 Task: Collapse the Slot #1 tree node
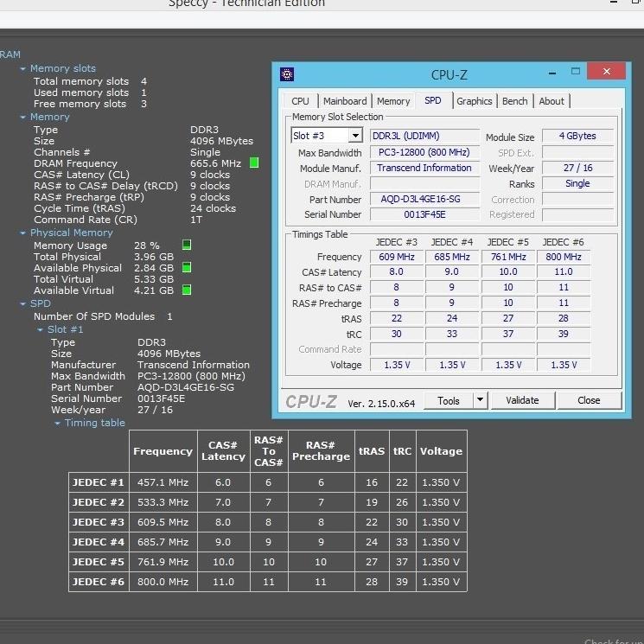tap(41, 330)
